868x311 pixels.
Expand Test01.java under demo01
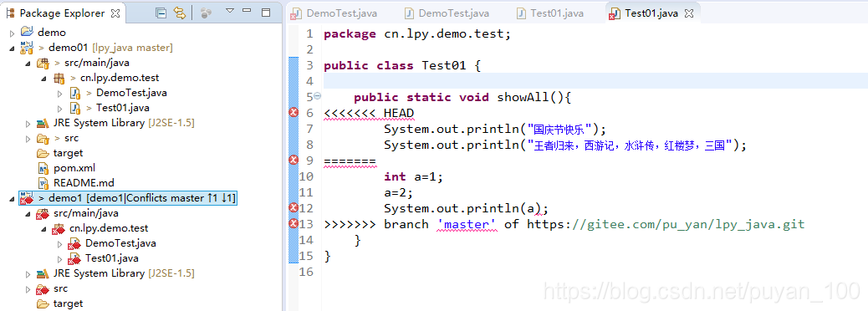(60, 108)
